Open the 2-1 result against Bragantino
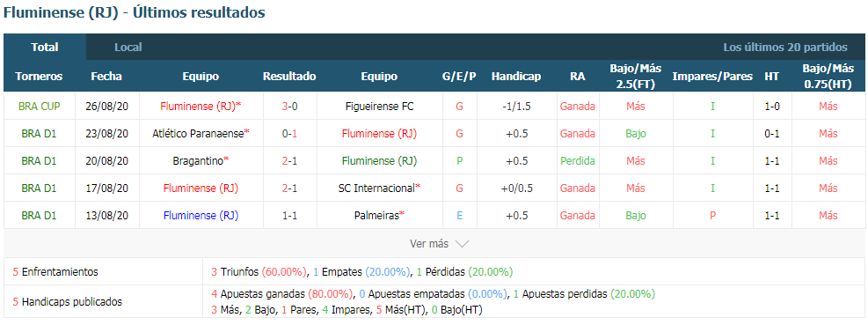This screenshot has width=868, height=325. [x=289, y=161]
